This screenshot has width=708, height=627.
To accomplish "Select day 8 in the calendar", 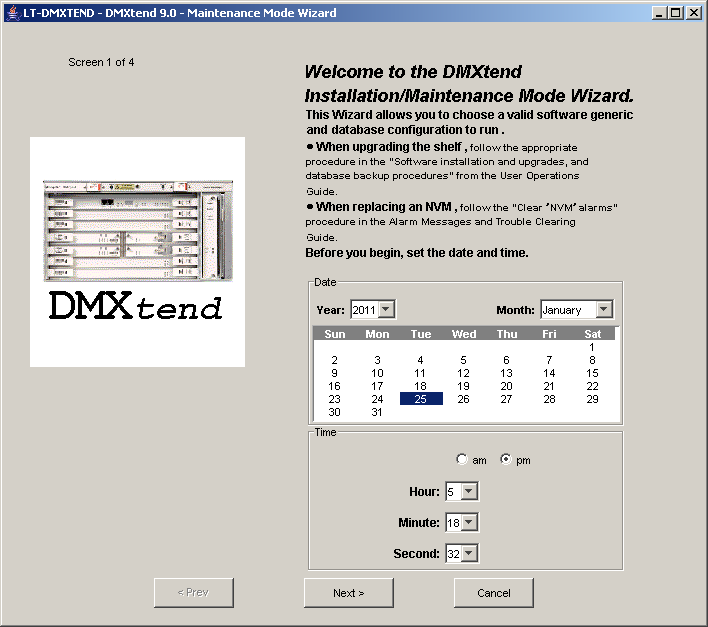I will 592,360.
